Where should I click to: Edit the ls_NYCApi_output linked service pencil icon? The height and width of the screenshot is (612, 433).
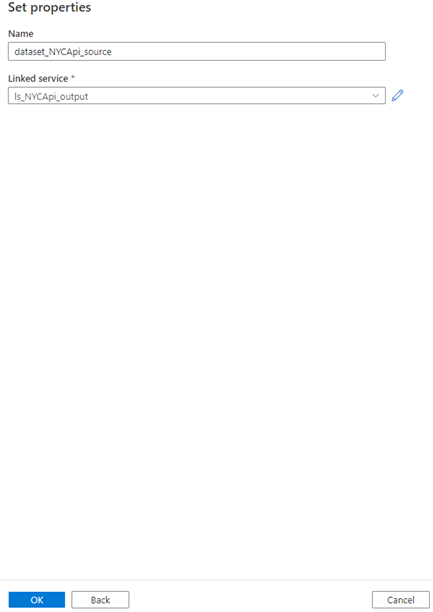397,96
